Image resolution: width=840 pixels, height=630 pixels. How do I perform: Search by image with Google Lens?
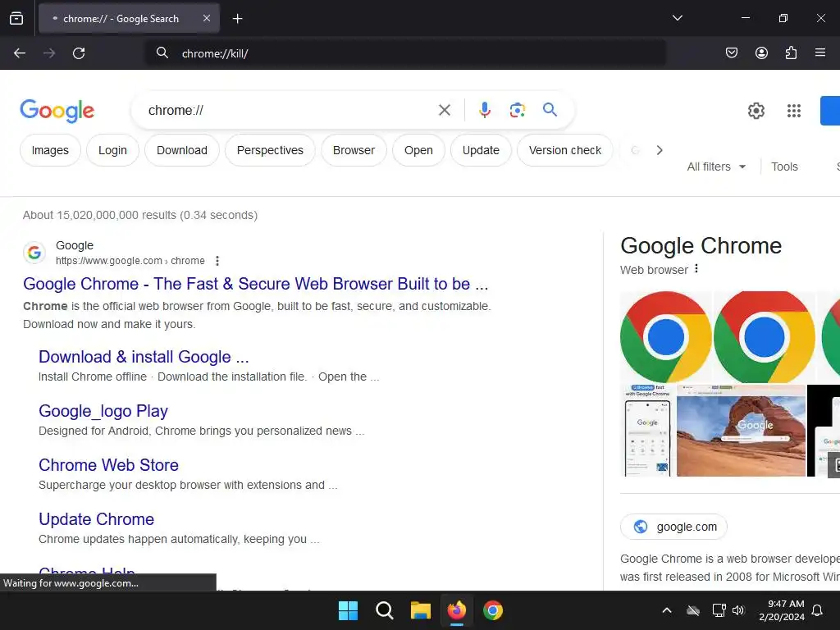(517, 110)
